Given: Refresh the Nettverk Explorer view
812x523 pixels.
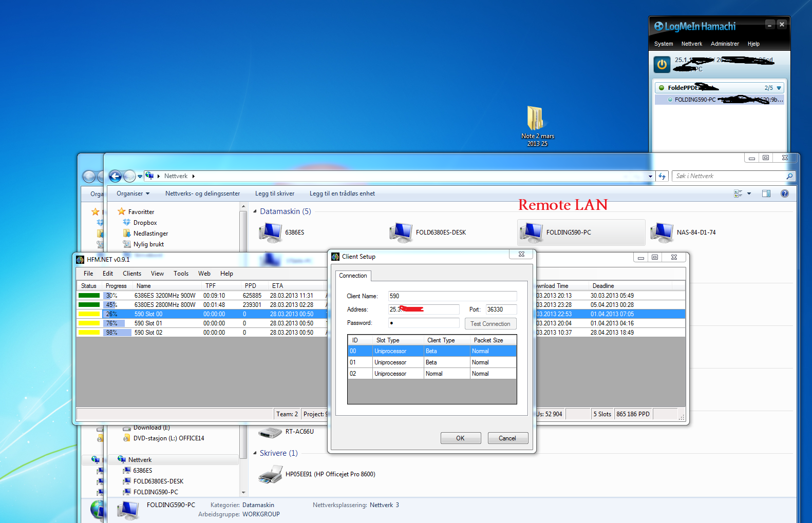Looking at the screenshot, I should click(x=662, y=176).
